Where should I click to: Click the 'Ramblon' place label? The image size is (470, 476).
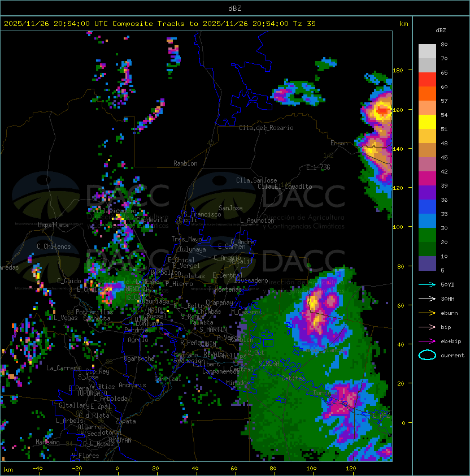(185, 163)
